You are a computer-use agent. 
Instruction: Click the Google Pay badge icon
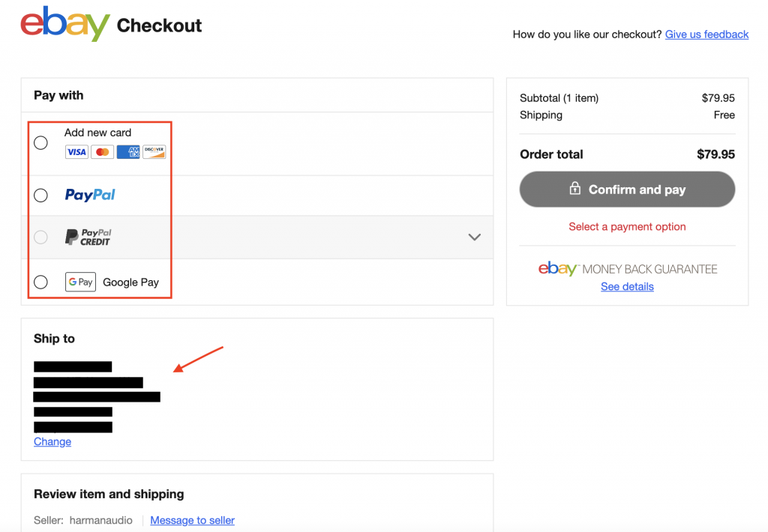point(80,282)
